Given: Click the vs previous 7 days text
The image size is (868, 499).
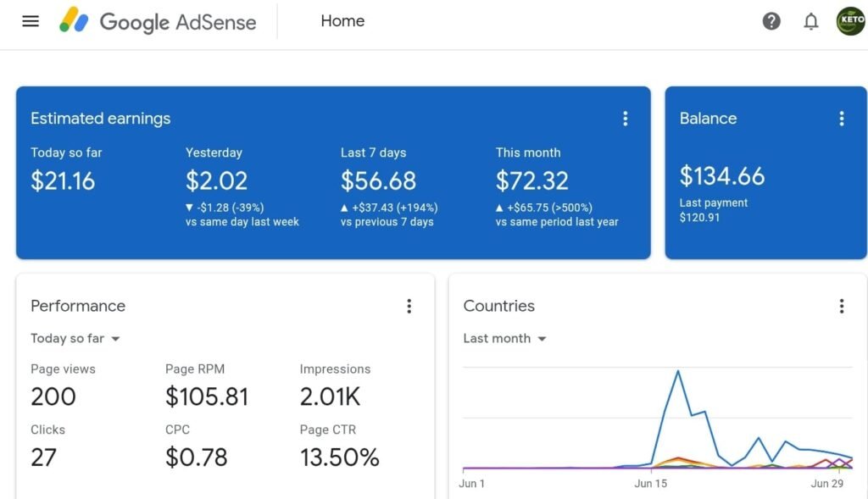Looking at the screenshot, I should coord(387,222).
